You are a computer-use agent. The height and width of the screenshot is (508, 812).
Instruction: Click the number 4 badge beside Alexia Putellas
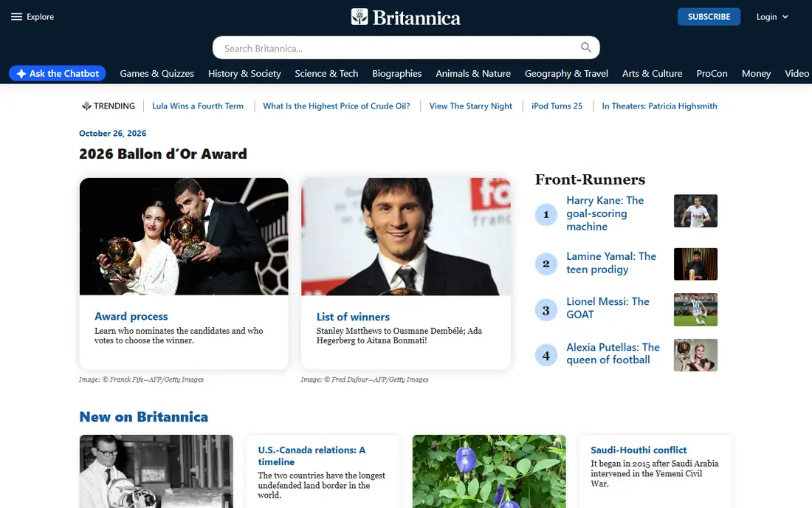click(546, 356)
